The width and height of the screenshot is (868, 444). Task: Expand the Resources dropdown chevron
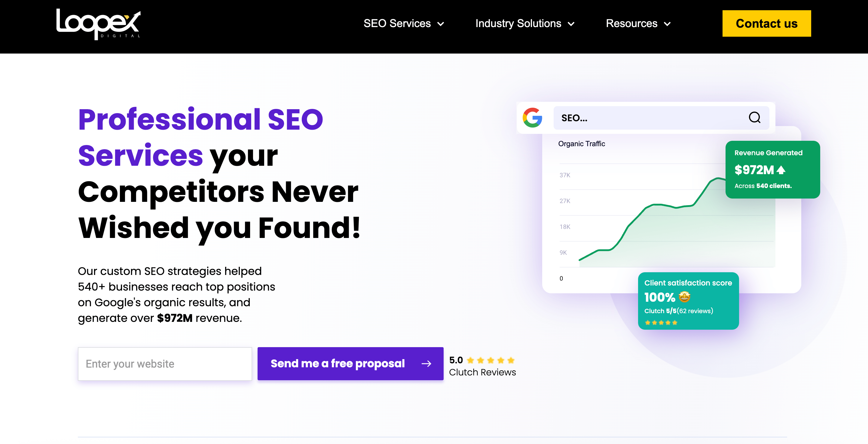pos(667,24)
